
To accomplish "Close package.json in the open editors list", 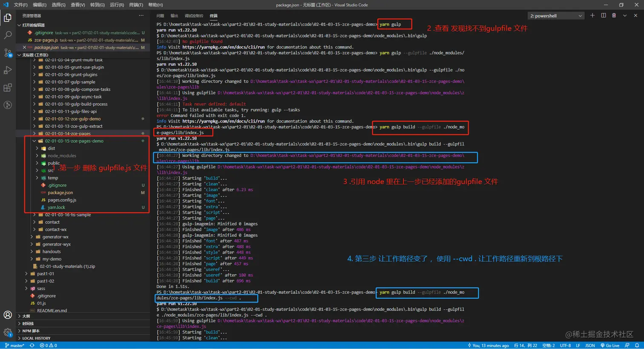I will point(24,48).
